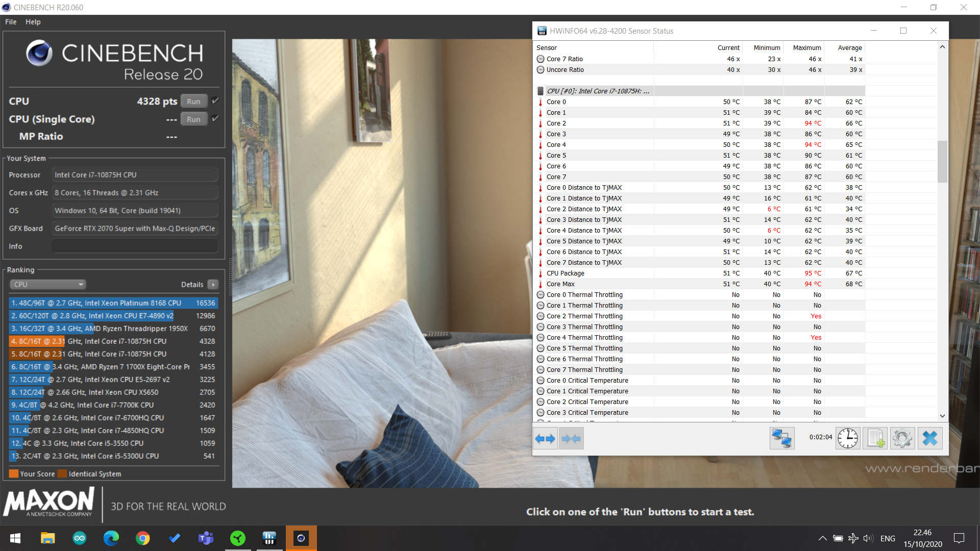Toggle the CPU Single Core test checkbox
The image size is (980, 551).
pos(215,119)
